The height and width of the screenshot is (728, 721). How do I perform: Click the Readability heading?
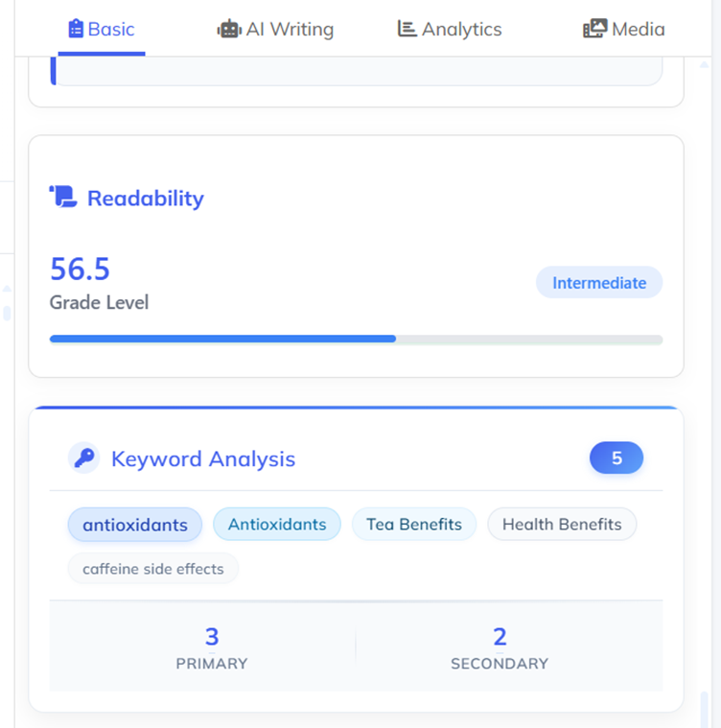[x=146, y=199]
